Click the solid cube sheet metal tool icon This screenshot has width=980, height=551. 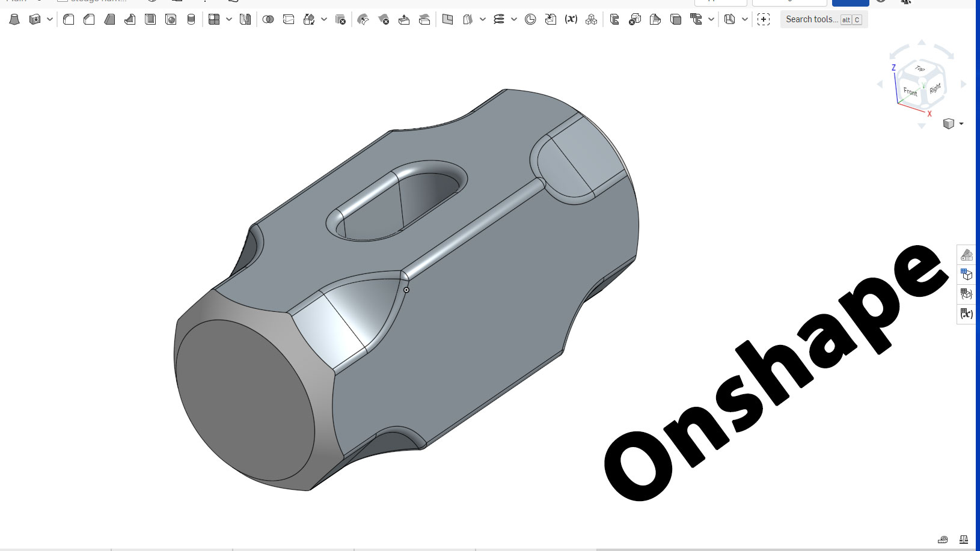point(676,20)
